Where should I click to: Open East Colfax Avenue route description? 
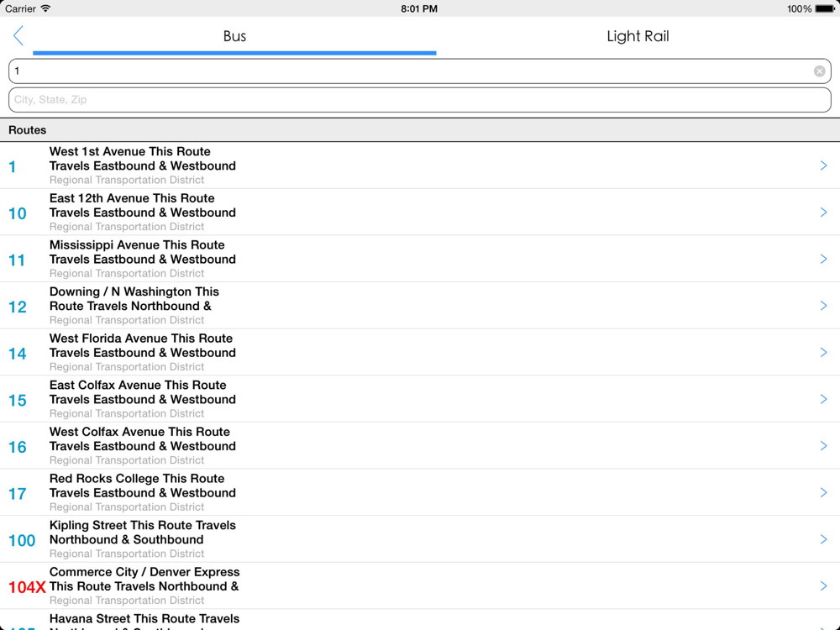point(143,392)
